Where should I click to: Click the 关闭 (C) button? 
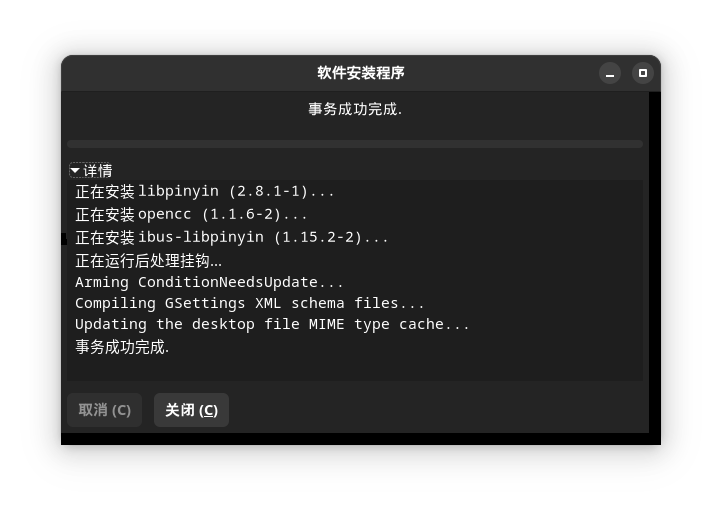point(191,410)
